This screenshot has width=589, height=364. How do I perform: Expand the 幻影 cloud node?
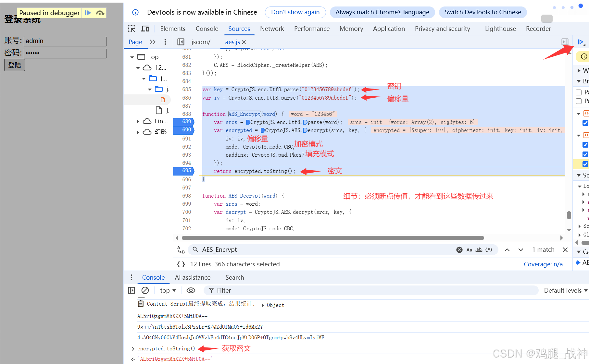(x=138, y=132)
